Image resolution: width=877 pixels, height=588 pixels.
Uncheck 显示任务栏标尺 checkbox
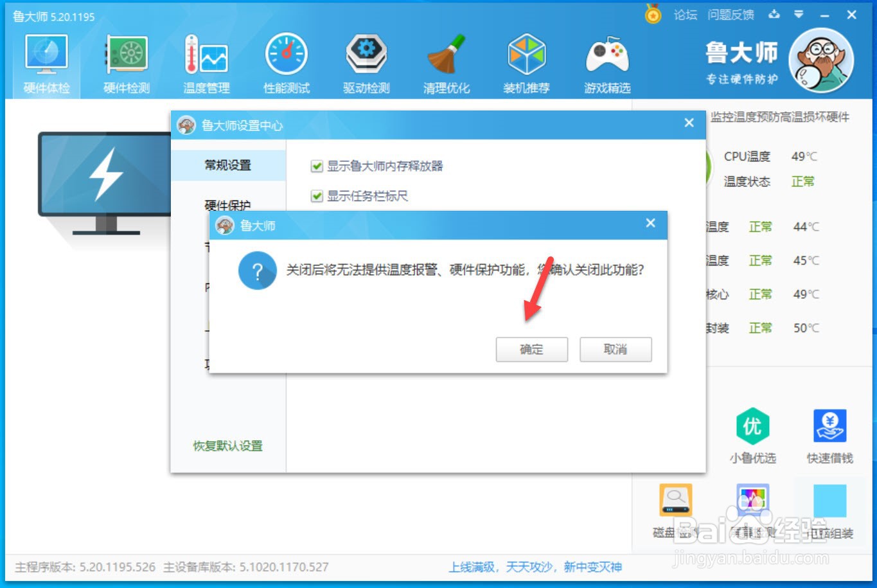(x=317, y=197)
